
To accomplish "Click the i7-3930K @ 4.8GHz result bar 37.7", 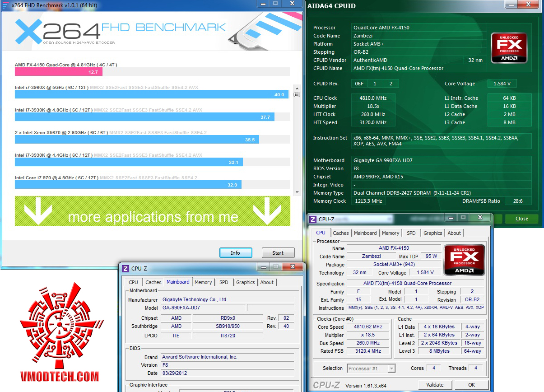I will [x=144, y=117].
